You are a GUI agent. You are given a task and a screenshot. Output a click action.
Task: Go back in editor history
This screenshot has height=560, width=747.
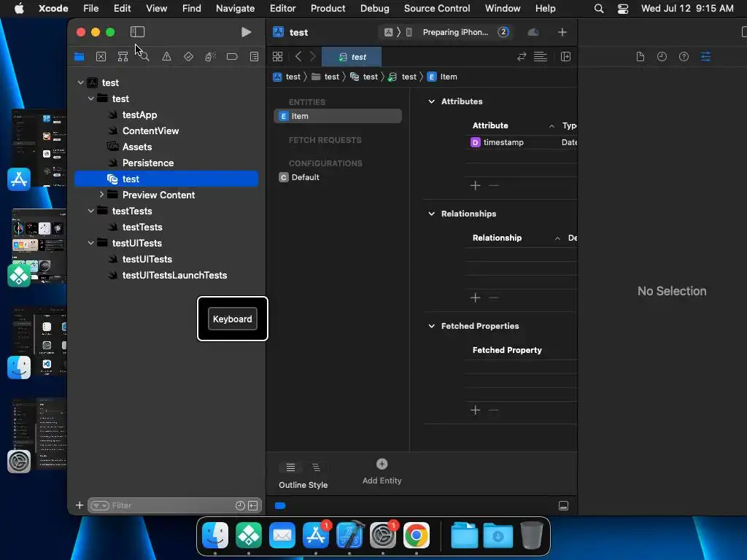(x=298, y=57)
